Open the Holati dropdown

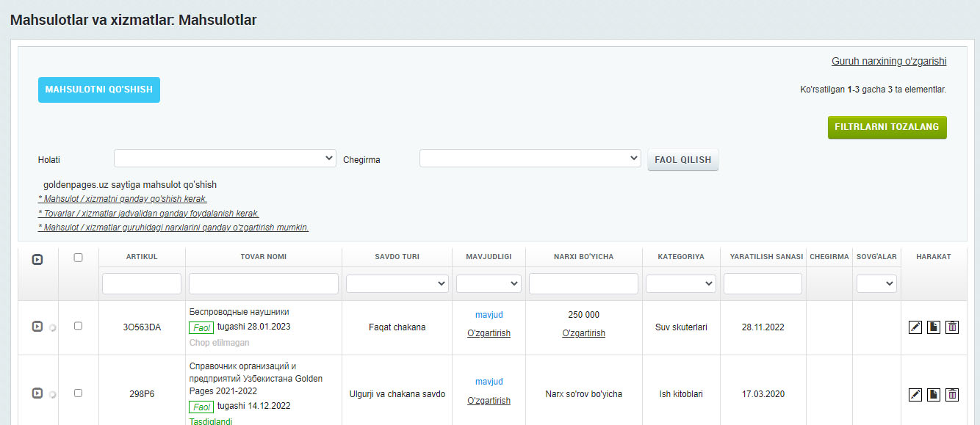pos(225,159)
